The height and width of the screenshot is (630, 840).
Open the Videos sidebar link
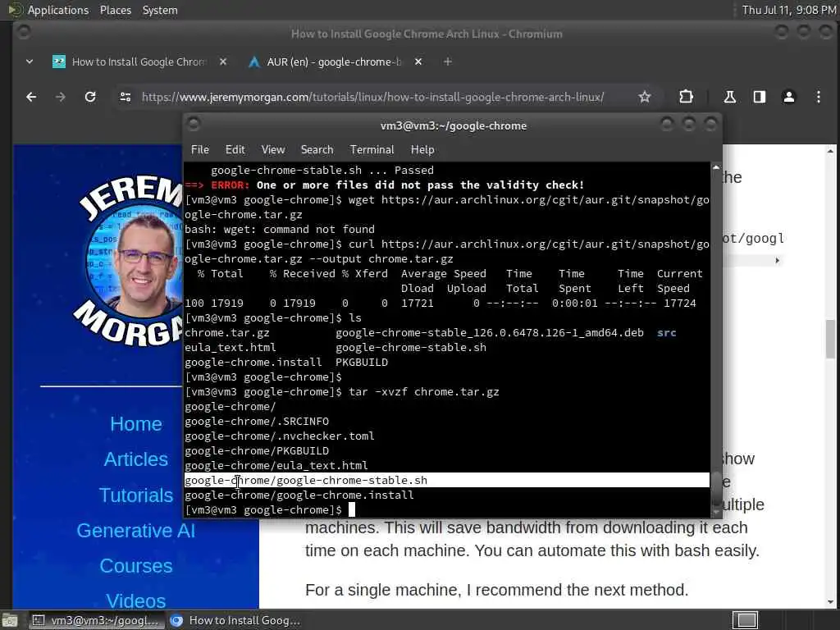point(136,601)
